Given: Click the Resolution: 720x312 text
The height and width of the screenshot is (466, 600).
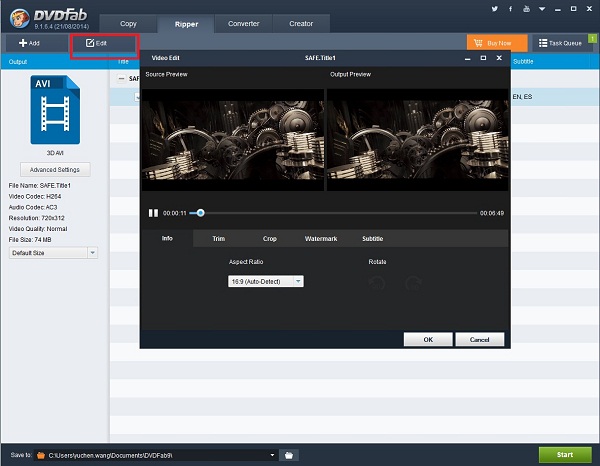Looking at the screenshot, I should click(x=36, y=218).
